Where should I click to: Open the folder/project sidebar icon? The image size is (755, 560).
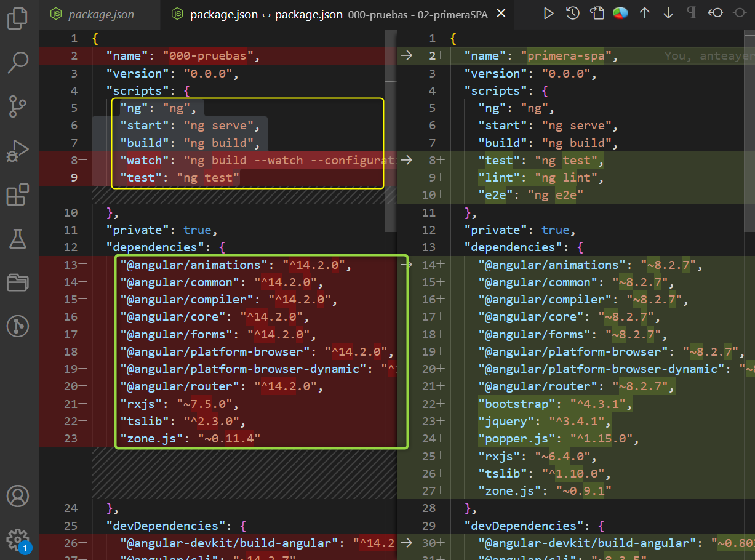tap(17, 282)
